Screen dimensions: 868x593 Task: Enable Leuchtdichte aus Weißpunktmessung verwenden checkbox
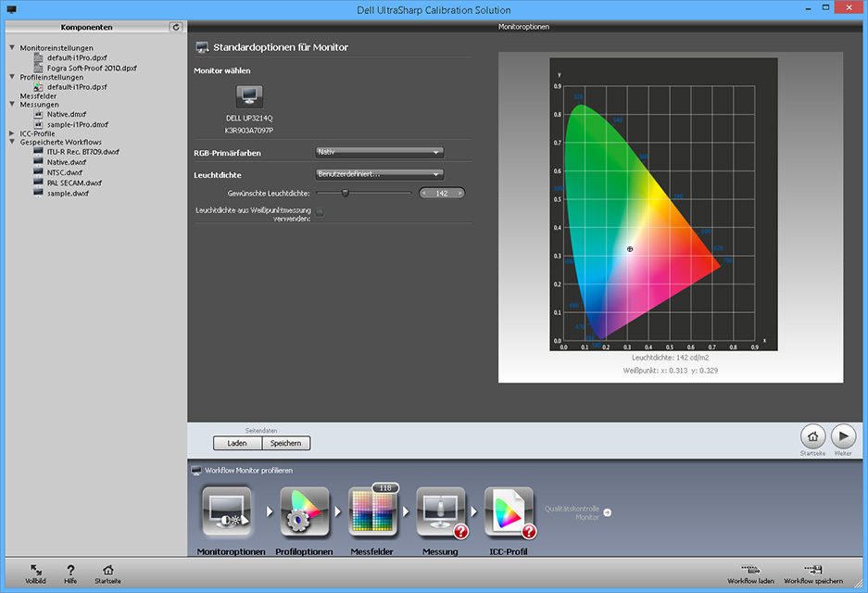point(320,213)
